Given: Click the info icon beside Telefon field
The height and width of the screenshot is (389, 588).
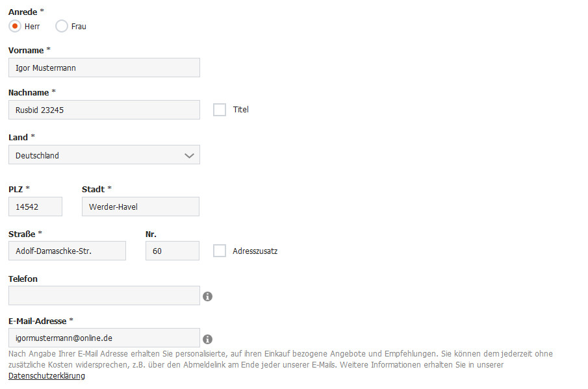Looking at the screenshot, I should (208, 296).
